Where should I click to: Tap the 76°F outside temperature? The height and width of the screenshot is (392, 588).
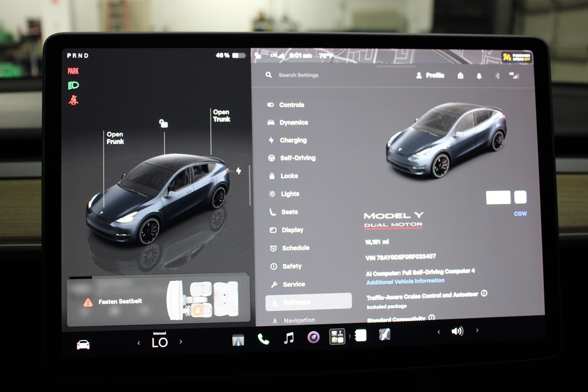click(326, 56)
